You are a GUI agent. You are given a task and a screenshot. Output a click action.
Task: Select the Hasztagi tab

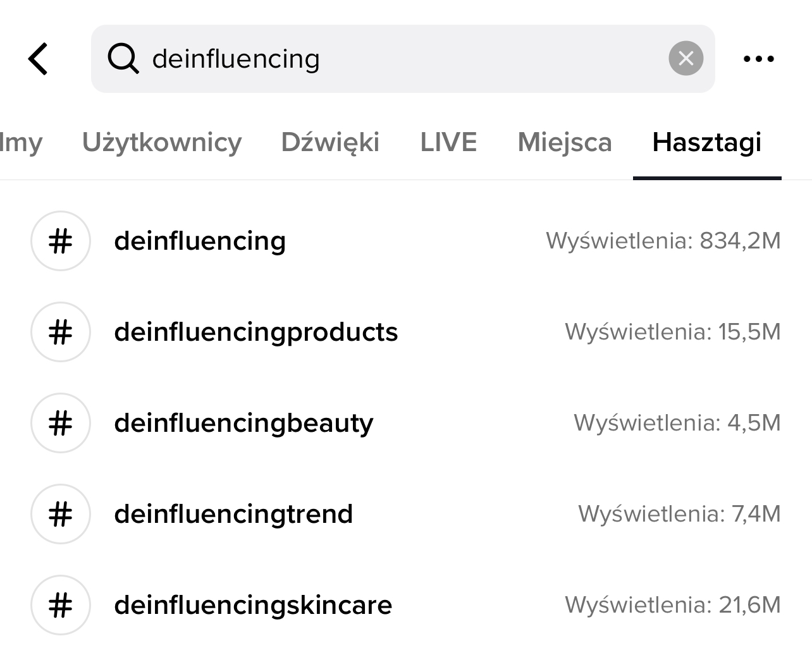click(x=706, y=142)
